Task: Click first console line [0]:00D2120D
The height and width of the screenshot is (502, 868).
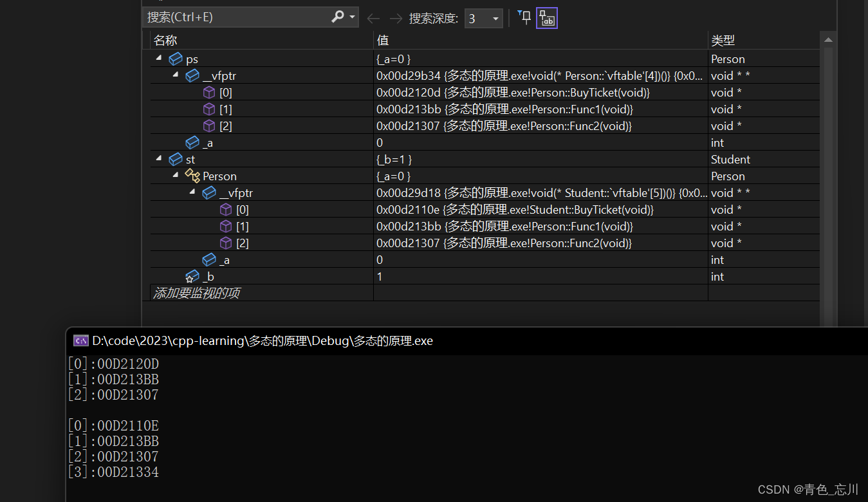Action: point(113,364)
